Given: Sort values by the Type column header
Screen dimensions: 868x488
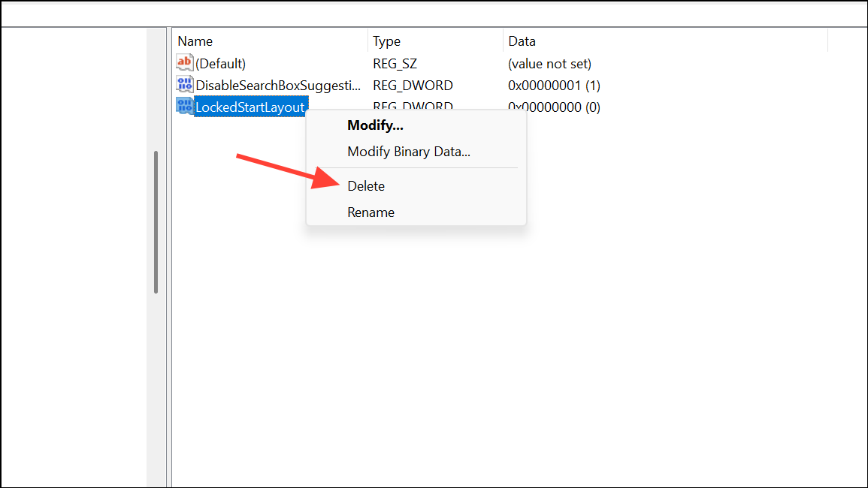Looking at the screenshot, I should point(436,41).
